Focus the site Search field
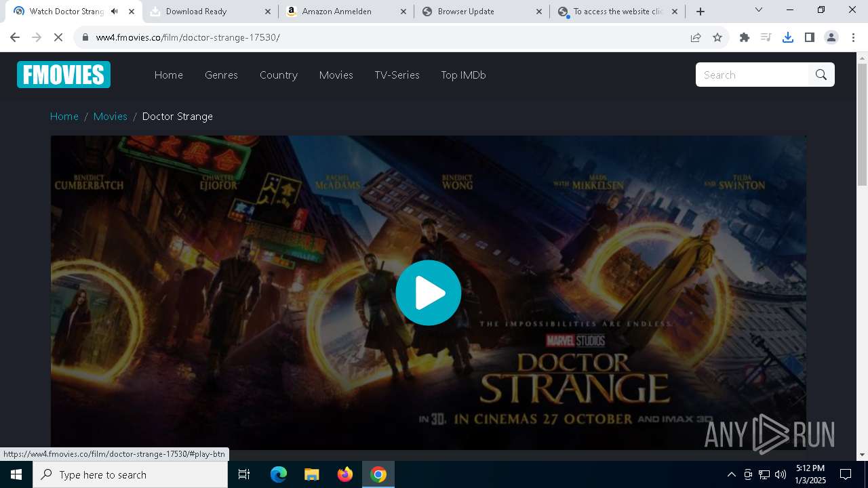Image resolution: width=868 pixels, height=488 pixels. tap(752, 75)
